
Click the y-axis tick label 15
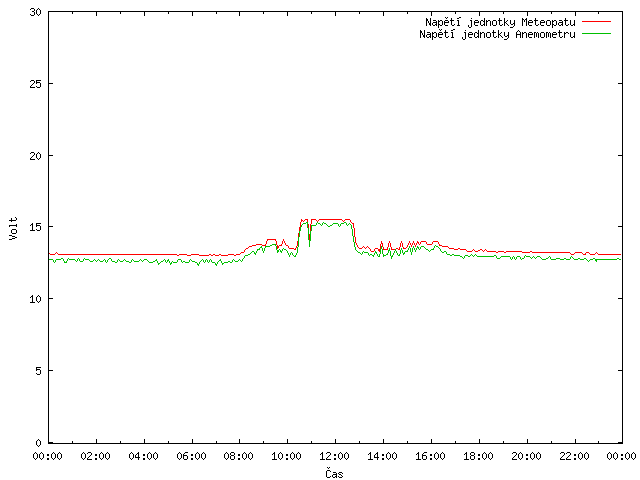(36, 227)
